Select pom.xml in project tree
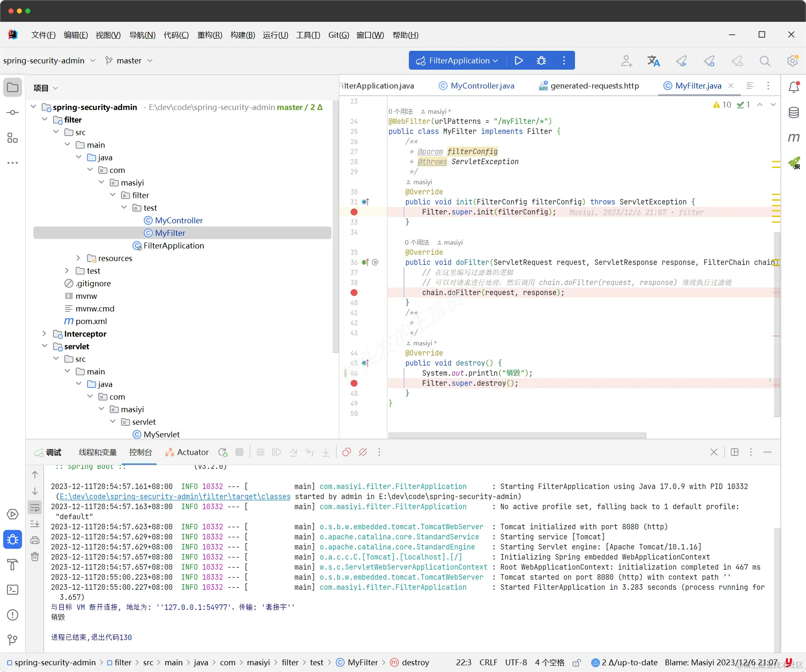Viewport: 806px width, 672px height. (x=86, y=321)
